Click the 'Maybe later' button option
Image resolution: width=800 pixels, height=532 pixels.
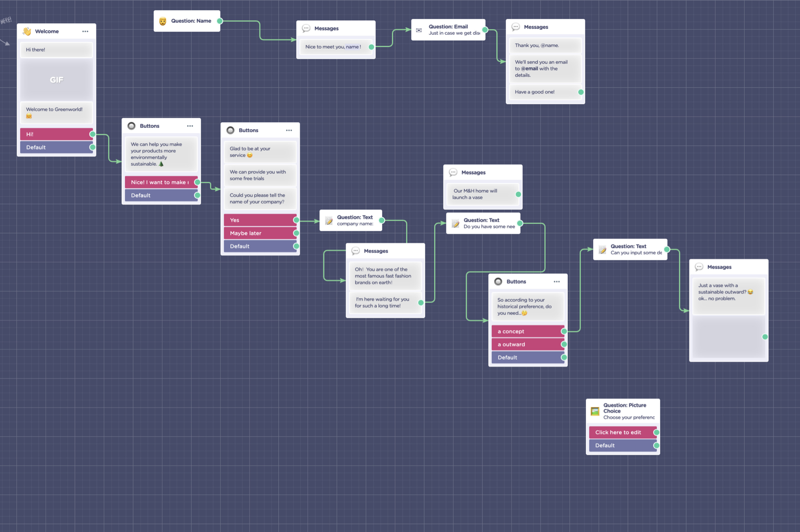pyautogui.click(x=259, y=233)
